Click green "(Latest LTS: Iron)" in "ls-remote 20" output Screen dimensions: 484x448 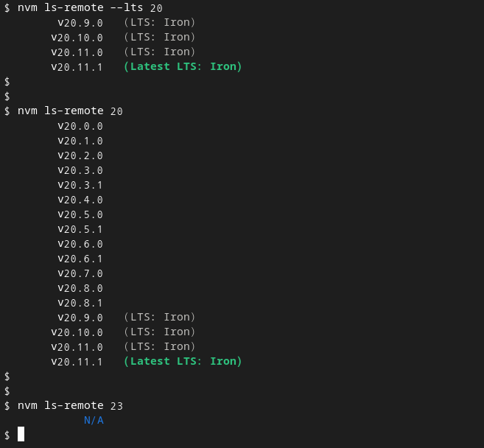point(183,362)
